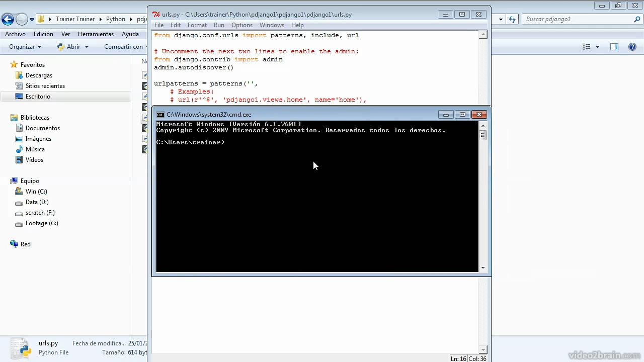Click the admin.autodiscover() code line
The width and height of the screenshot is (644, 362).
pyautogui.click(x=194, y=67)
